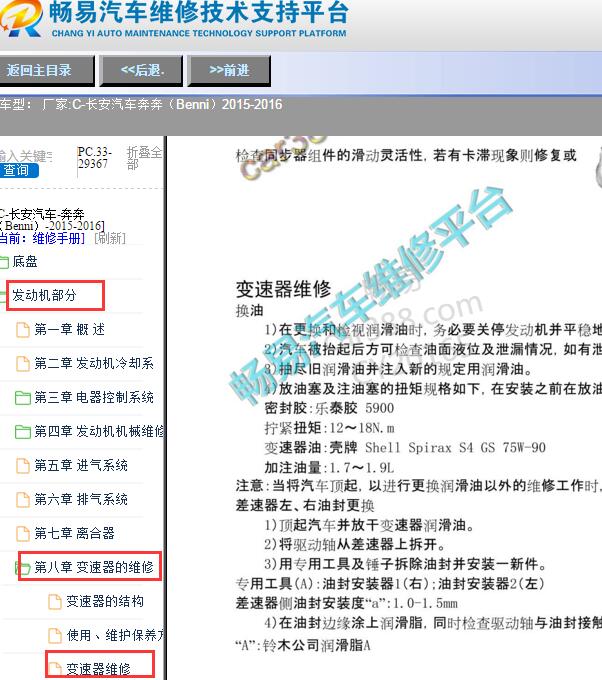
Task: Click the 加注油量:1.7～1.9L line
Action: pyautogui.click(x=329, y=468)
